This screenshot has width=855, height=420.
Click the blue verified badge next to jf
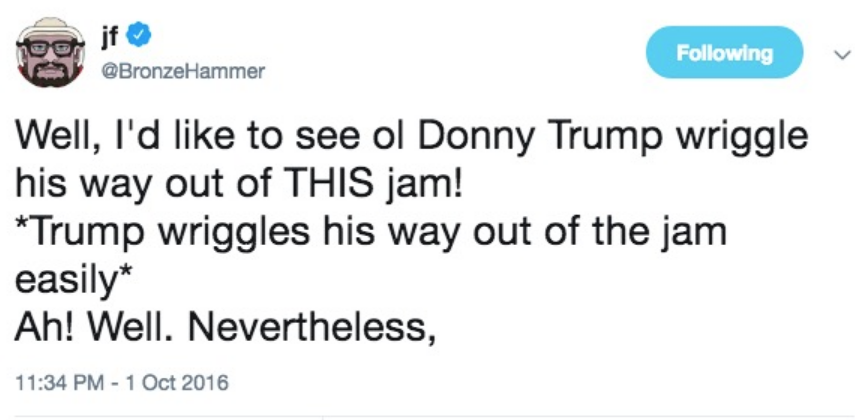point(142,38)
